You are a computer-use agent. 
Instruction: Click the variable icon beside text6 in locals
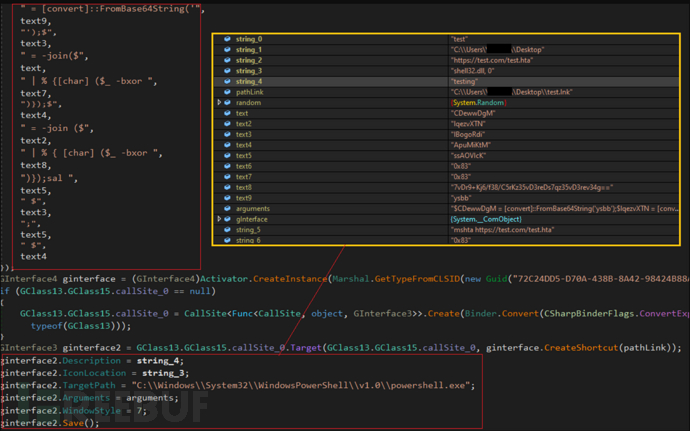[x=227, y=166]
